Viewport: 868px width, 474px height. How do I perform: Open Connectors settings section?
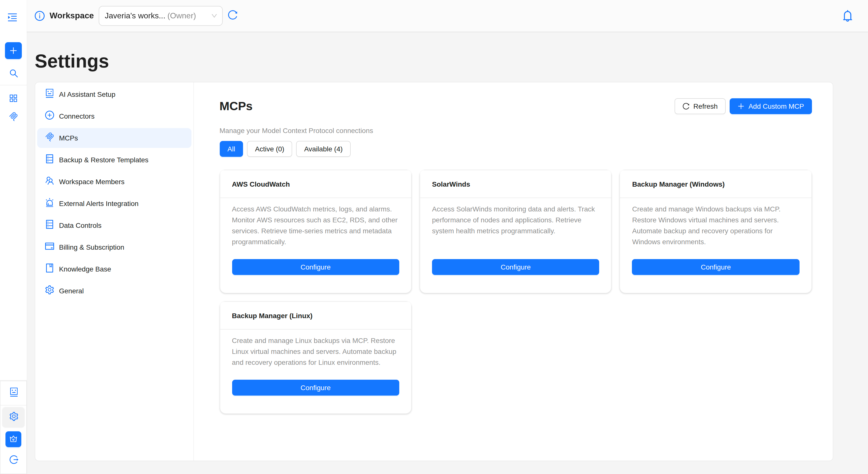76,116
